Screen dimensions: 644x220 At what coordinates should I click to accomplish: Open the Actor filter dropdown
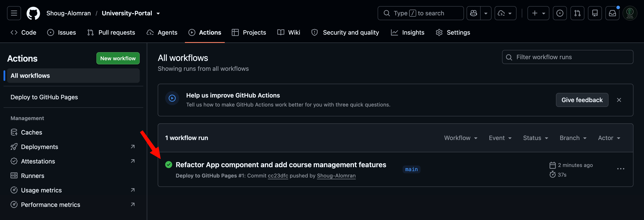[609, 138]
